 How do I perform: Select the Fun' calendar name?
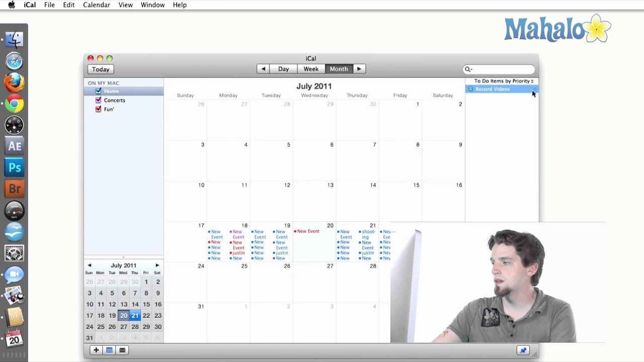coord(109,109)
